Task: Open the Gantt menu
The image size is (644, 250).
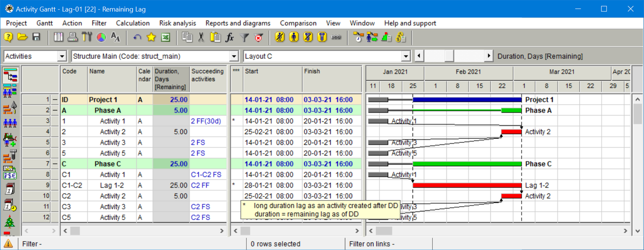Action: pos(45,23)
